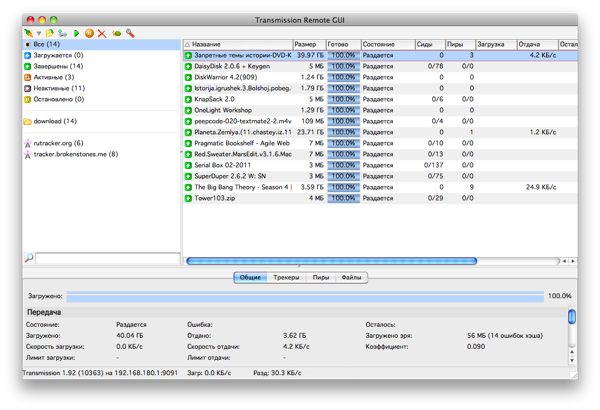Switch to the Трекеры tab
This screenshot has height=410, width=600.
285,277
